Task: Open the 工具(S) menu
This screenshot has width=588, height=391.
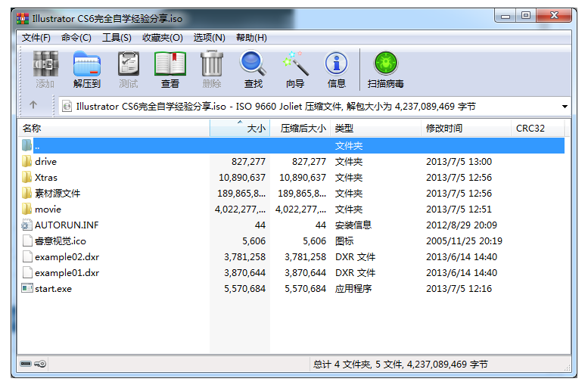Action: (x=117, y=38)
